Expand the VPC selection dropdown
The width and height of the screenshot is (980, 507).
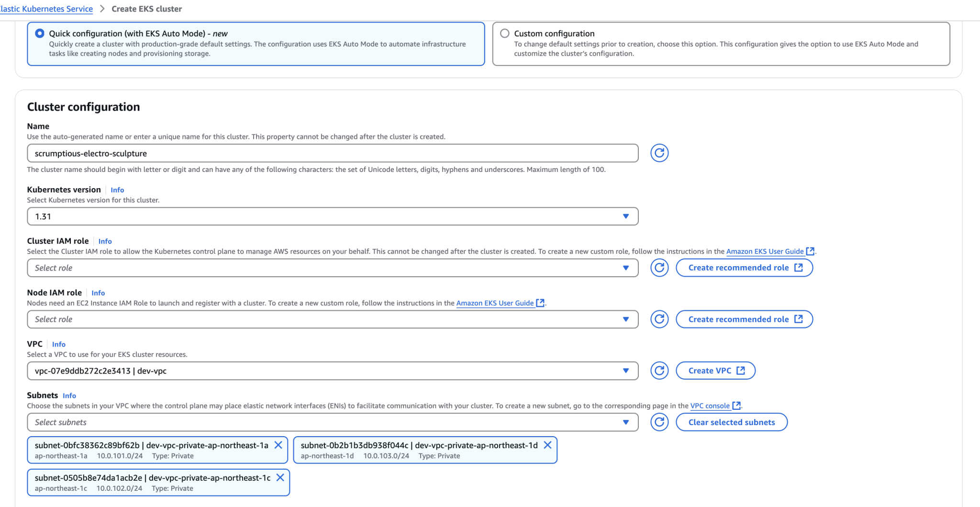coord(332,371)
